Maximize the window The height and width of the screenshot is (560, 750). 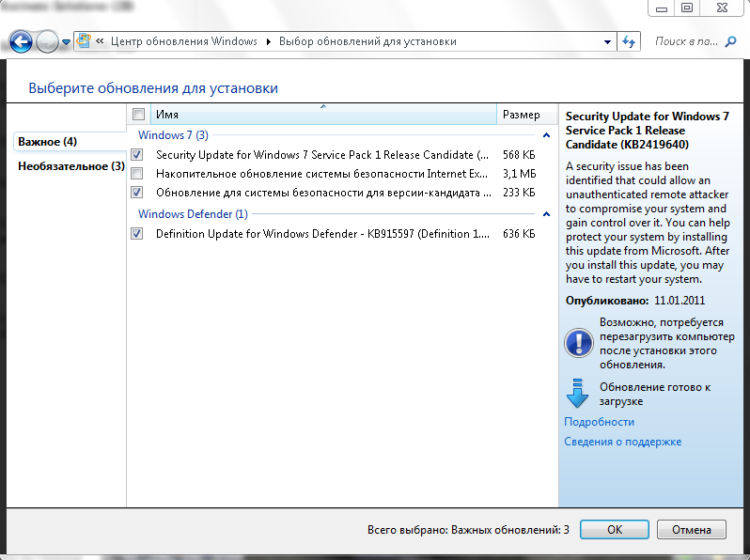[687, 8]
